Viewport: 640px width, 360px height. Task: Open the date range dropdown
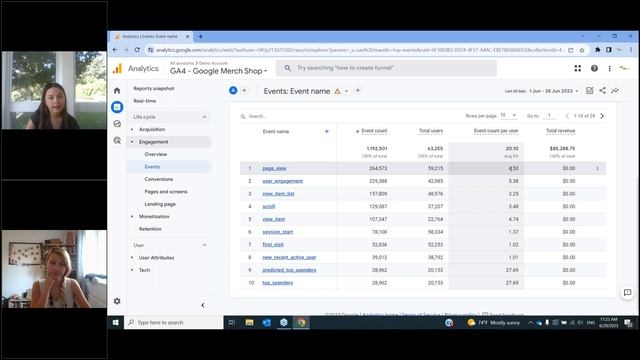click(554, 91)
